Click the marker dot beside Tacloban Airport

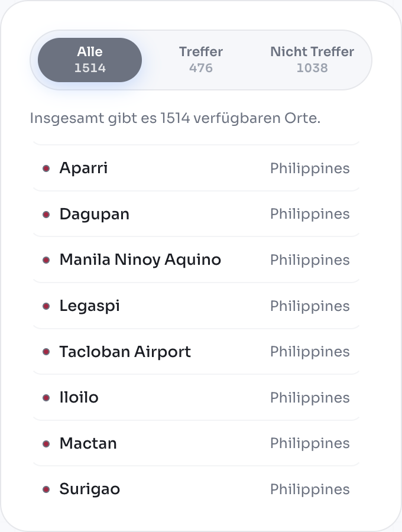[46, 352]
